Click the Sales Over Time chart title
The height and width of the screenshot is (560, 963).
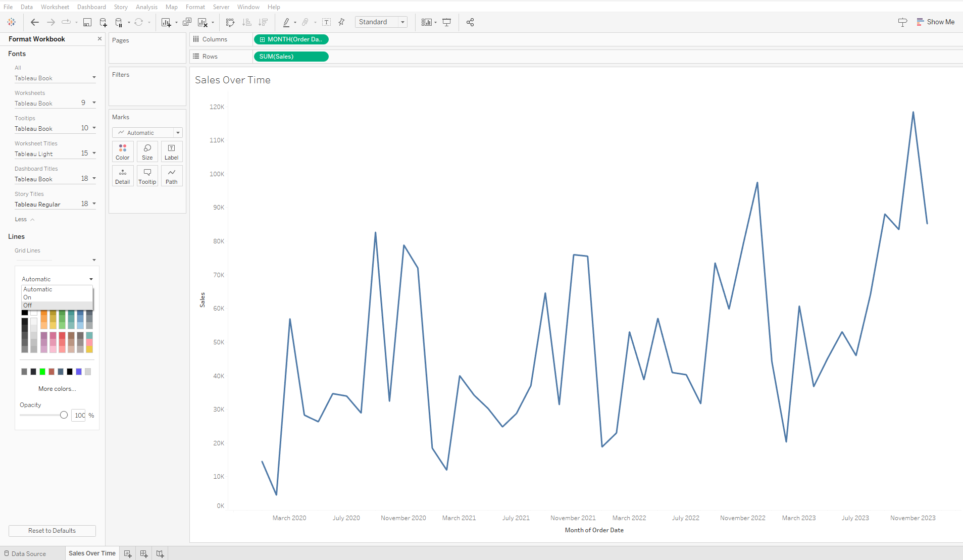233,80
